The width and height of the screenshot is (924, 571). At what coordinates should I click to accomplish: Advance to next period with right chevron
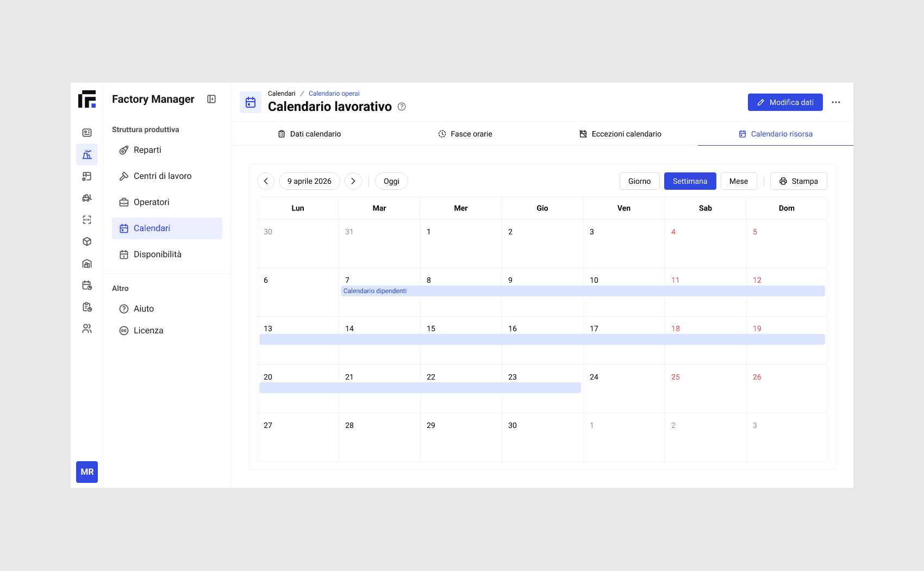pos(353,181)
